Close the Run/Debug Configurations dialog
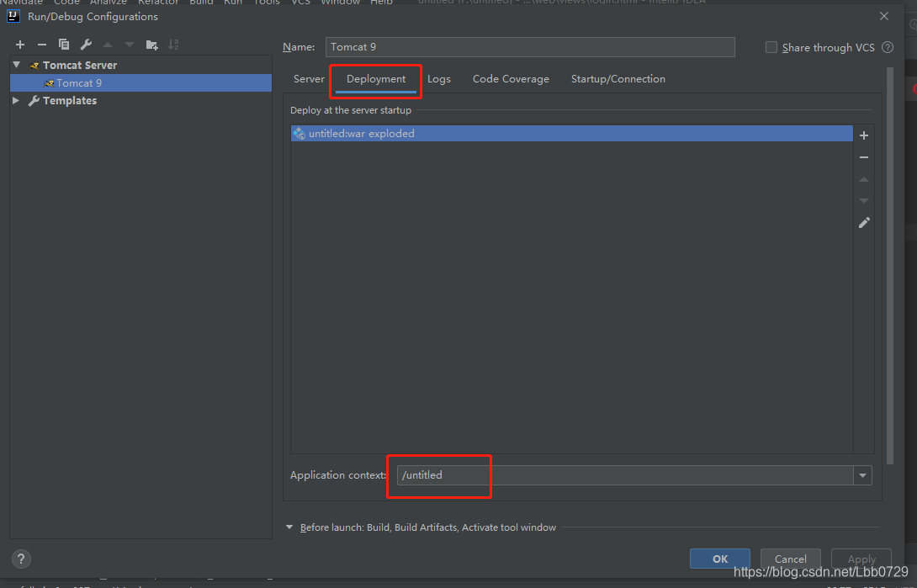917x588 pixels. pos(884,16)
